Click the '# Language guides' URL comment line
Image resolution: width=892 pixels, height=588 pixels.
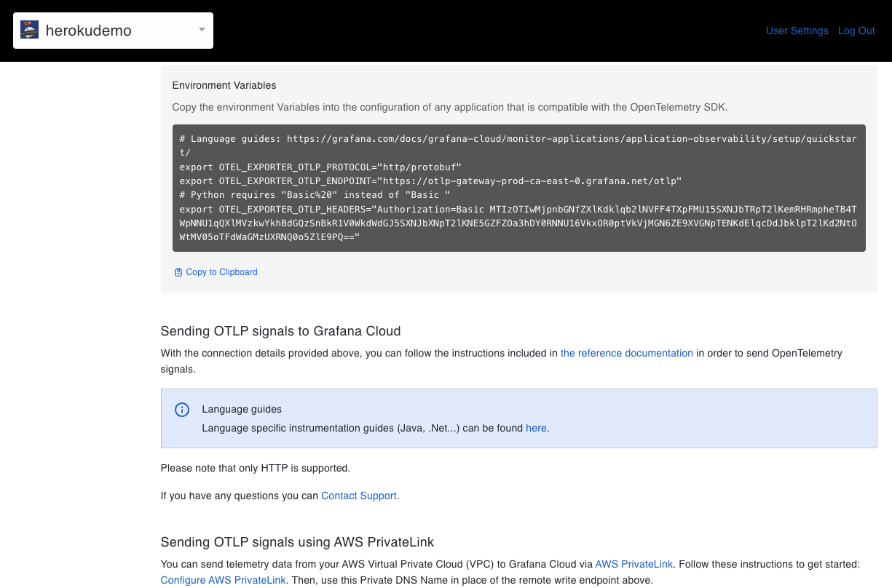click(518, 145)
